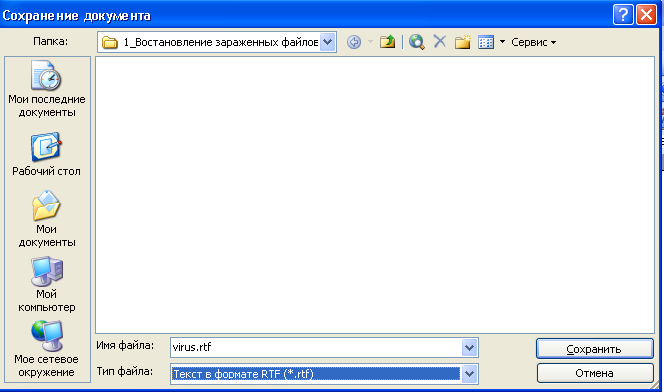
Task: Click the Отмена button
Action: [x=595, y=373]
